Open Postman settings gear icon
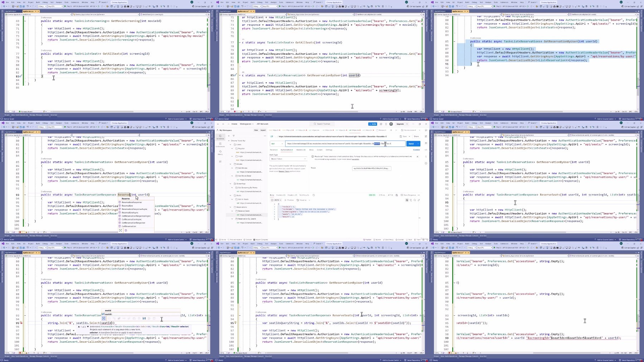Viewport: 644px width, 362px height. (x=381, y=124)
